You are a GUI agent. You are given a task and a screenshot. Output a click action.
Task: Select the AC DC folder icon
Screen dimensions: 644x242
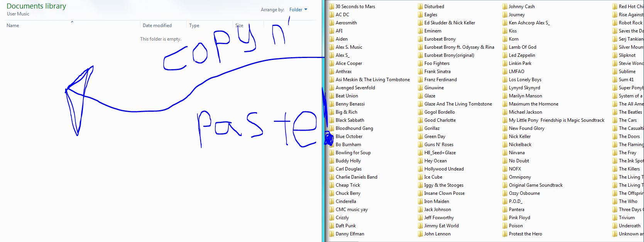tap(331, 15)
